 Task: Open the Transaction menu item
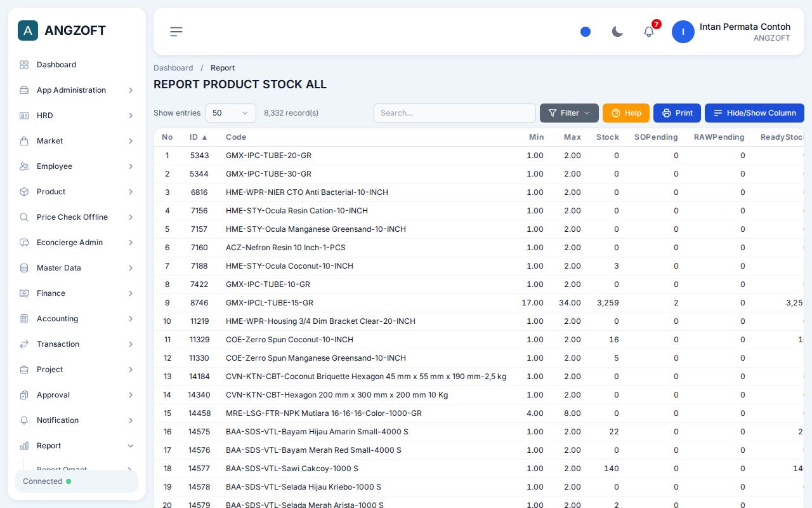click(77, 344)
